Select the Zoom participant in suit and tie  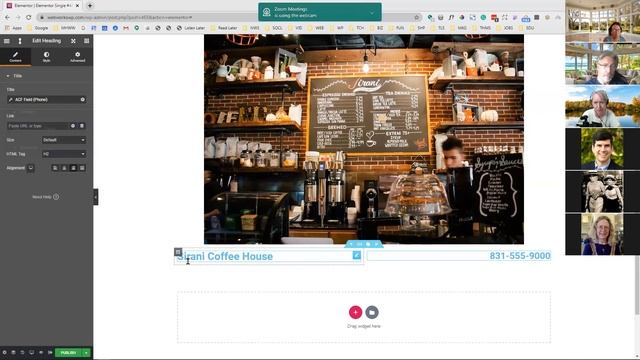(x=602, y=149)
